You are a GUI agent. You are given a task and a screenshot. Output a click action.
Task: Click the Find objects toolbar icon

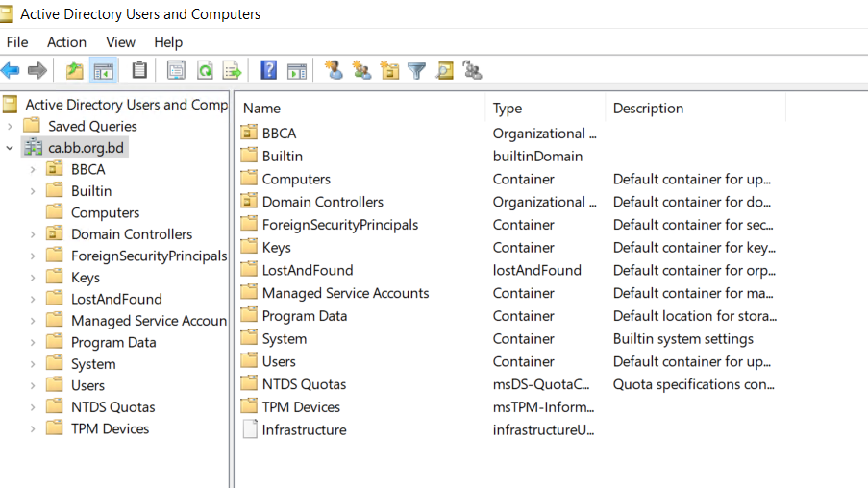[x=444, y=71]
